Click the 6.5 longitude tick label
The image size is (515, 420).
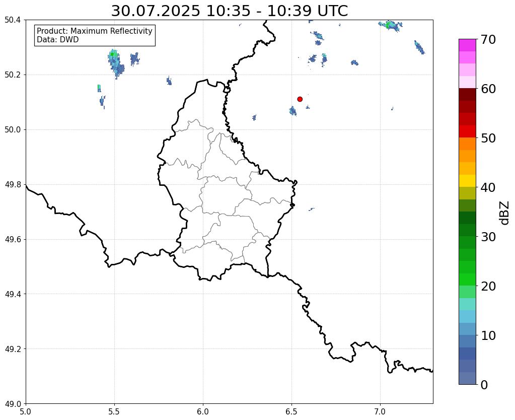(x=291, y=412)
